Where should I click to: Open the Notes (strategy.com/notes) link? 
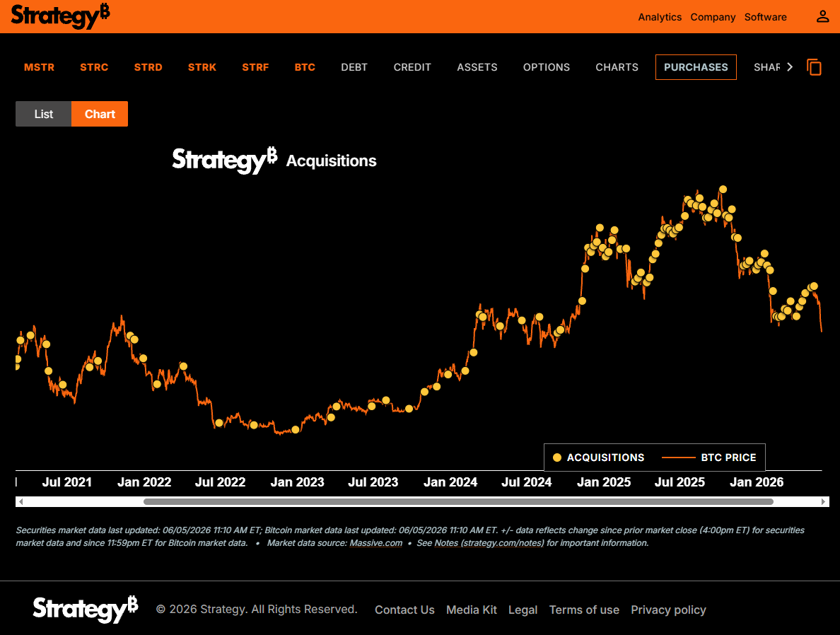[x=489, y=543]
